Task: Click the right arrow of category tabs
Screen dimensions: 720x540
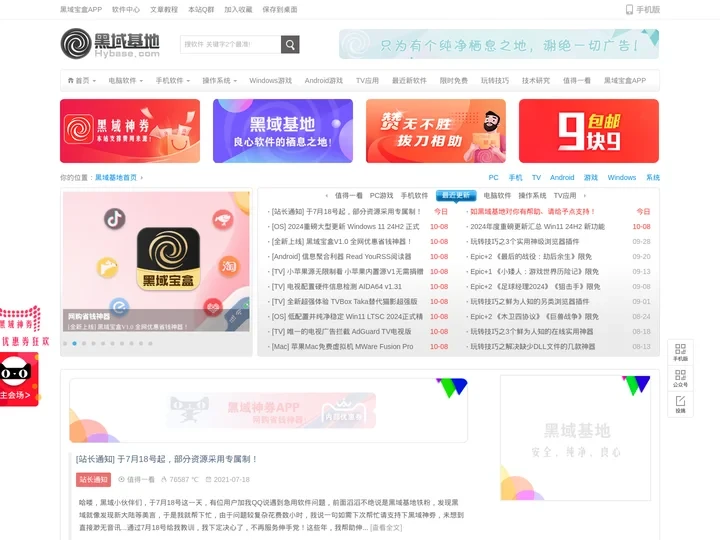Action: click(585, 196)
